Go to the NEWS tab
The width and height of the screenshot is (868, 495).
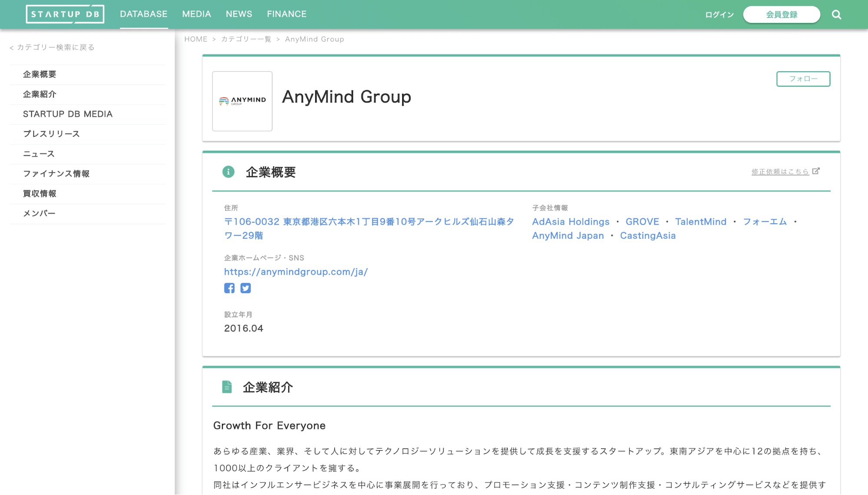[x=239, y=14]
